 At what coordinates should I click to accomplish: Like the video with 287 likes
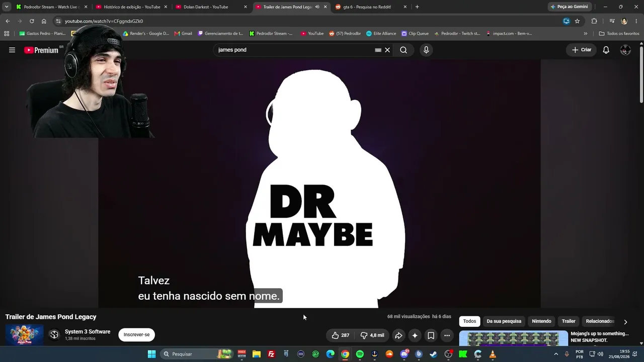pyautogui.click(x=341, y=335)
